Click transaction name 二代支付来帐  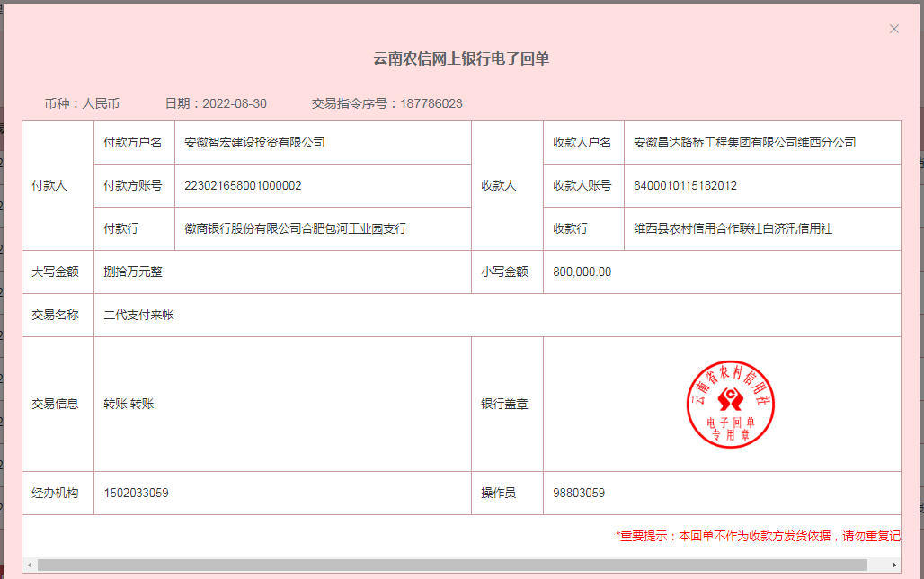(138, 315)
